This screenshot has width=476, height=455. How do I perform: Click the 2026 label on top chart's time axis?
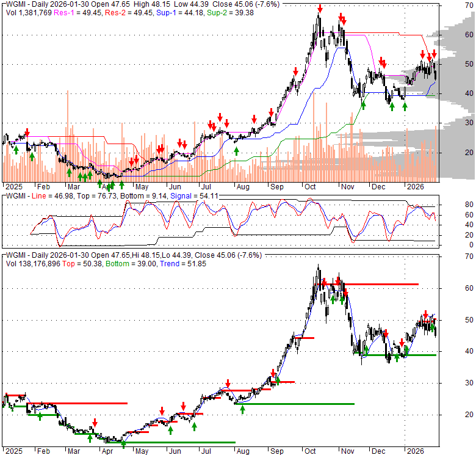coord(416,186)
